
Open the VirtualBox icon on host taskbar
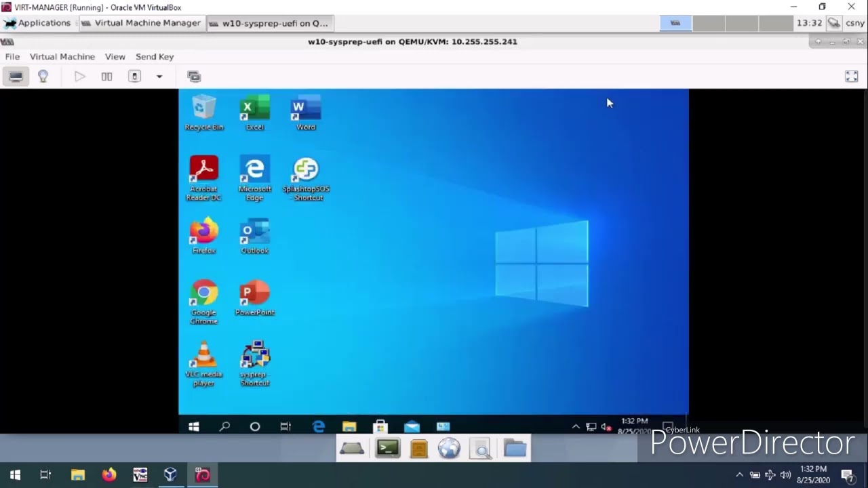tap(170, 474)
